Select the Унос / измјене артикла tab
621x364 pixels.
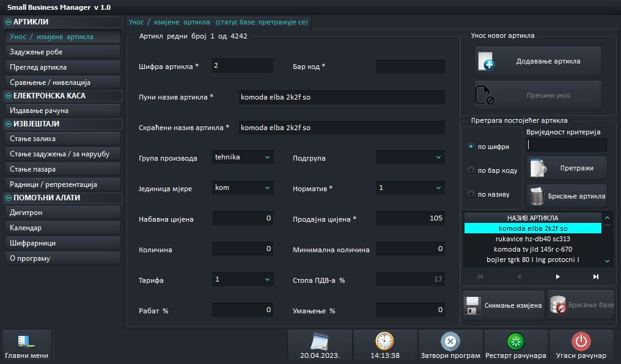click(218, 22)
